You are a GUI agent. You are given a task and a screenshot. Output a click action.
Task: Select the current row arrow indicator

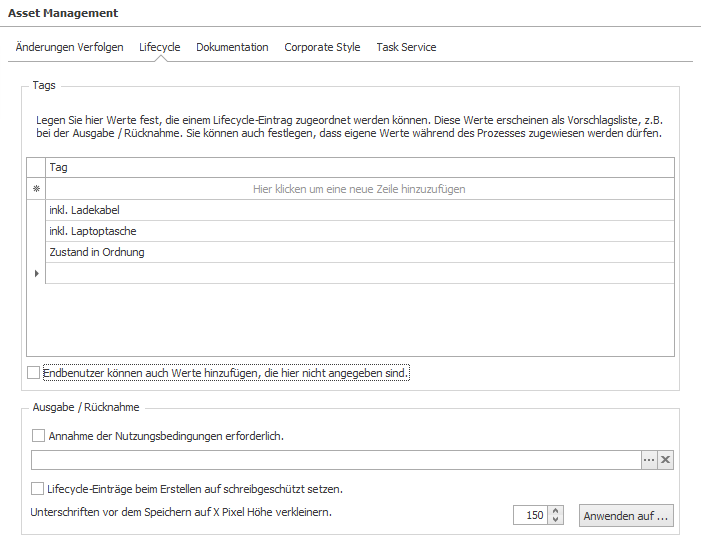tap(36, 273)
